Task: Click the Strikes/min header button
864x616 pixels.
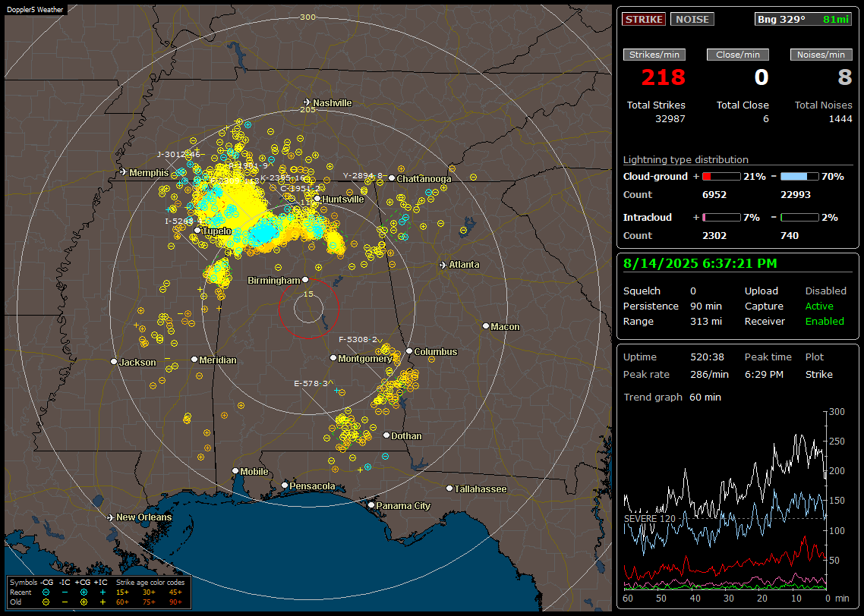Action: [654, 55]
